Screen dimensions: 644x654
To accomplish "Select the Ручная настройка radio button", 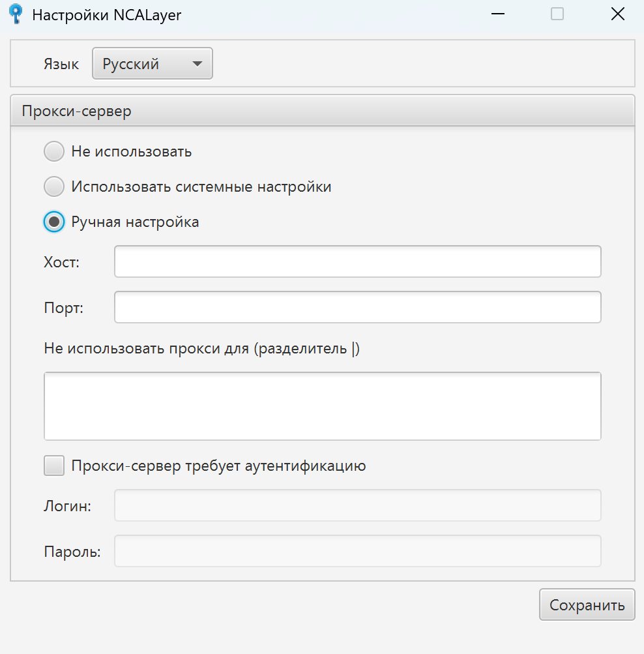I will [x=54, y=222].
